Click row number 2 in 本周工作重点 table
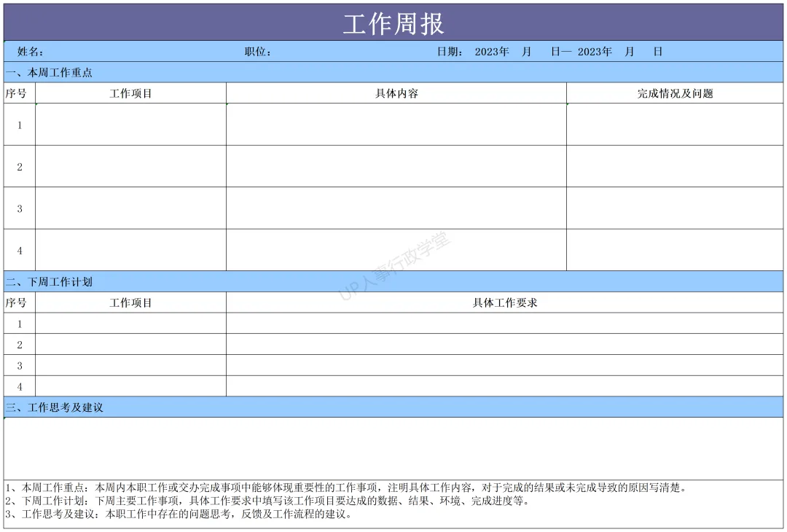 20,167
